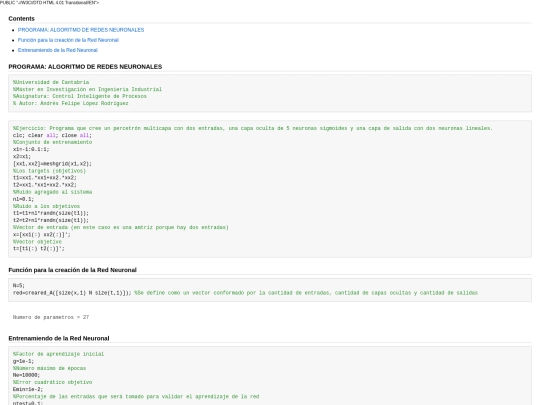Click the code line starting t1=xx1

(45, 178)
